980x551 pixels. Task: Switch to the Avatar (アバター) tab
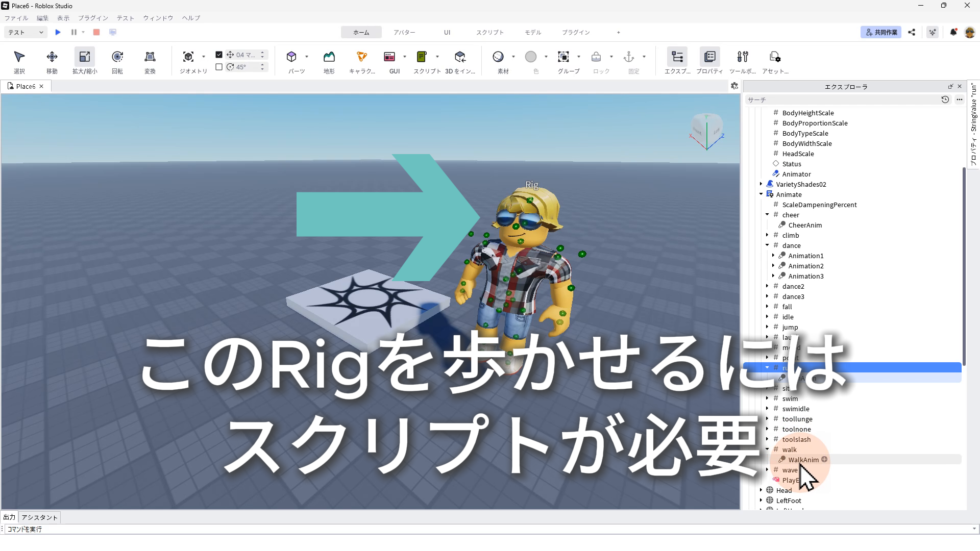(x=404, y=32)
